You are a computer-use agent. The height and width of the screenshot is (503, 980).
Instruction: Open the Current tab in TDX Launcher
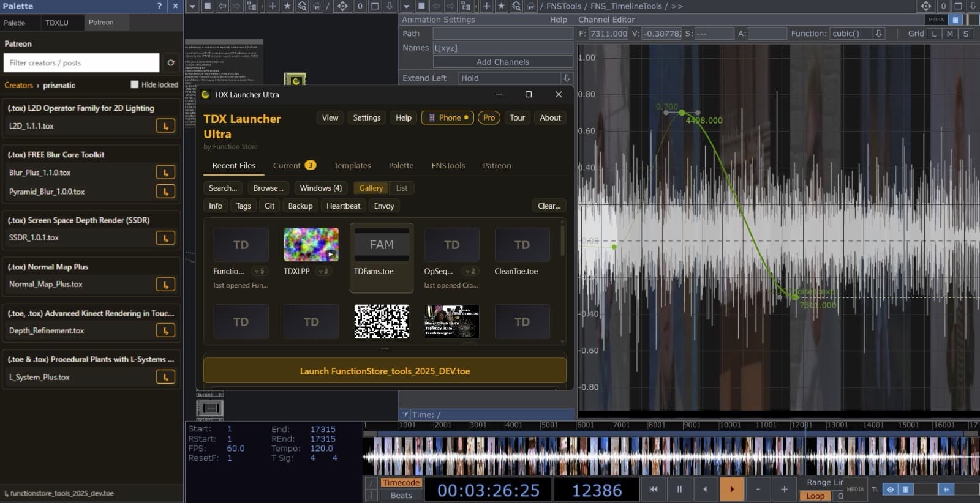click(294, 165)
